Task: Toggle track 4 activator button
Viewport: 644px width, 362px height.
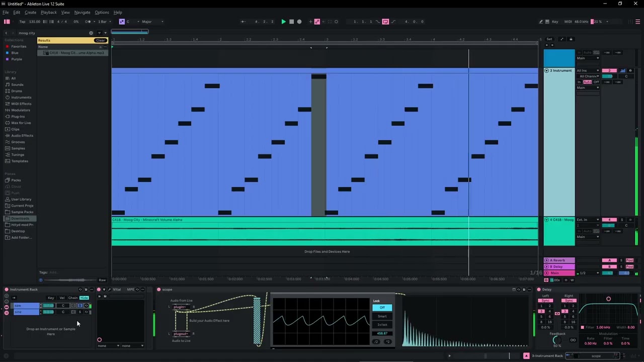Action: [609, 220]
